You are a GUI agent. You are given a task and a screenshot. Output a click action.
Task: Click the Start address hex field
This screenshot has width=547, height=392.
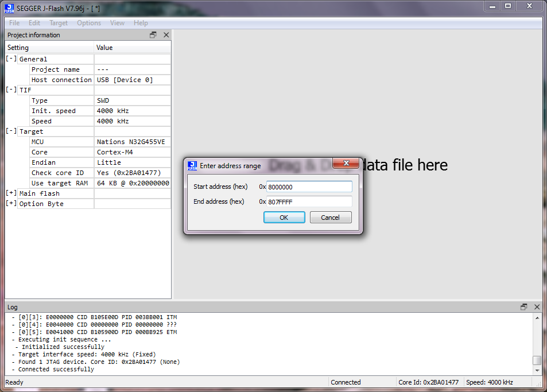[x=309, y=187]
